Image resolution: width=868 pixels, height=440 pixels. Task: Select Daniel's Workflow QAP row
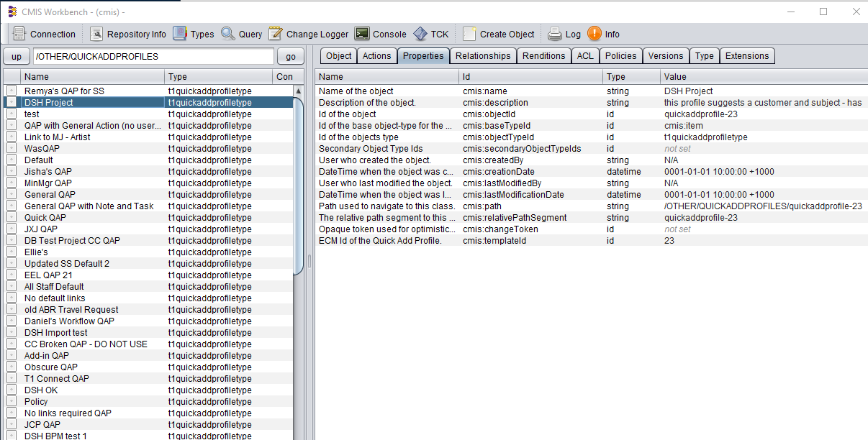148,321
